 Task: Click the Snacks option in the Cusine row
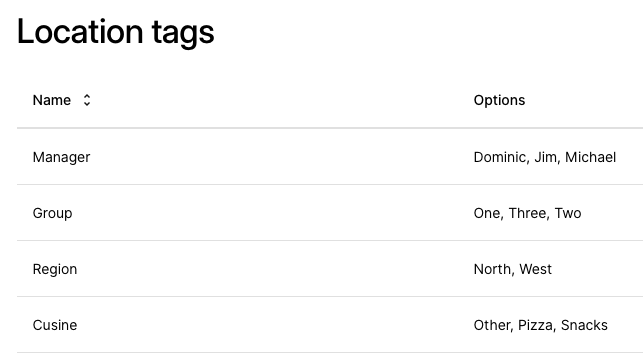(x=584, y=325)
